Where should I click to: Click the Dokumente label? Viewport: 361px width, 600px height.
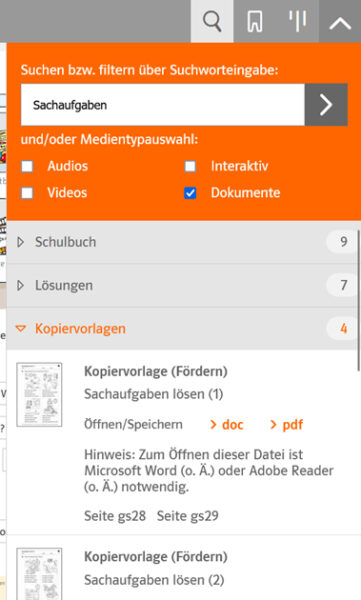245,193
